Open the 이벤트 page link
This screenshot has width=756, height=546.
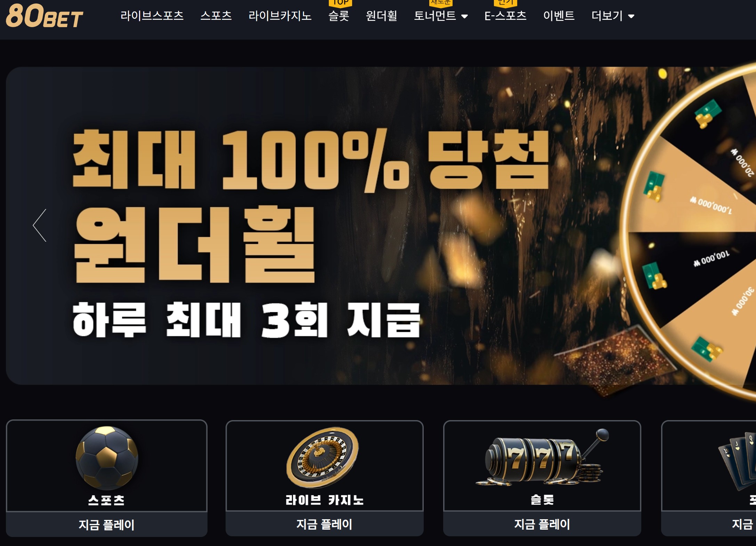tap(559, 16)
